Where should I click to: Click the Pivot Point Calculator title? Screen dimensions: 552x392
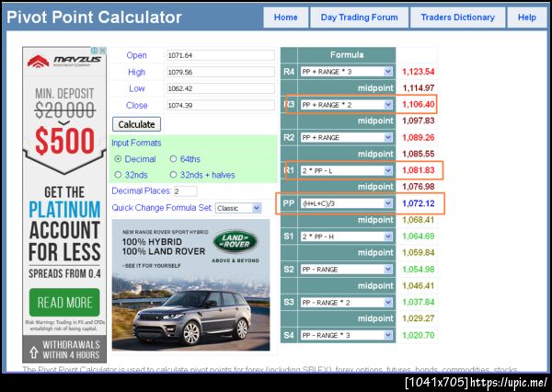[94, 17]
